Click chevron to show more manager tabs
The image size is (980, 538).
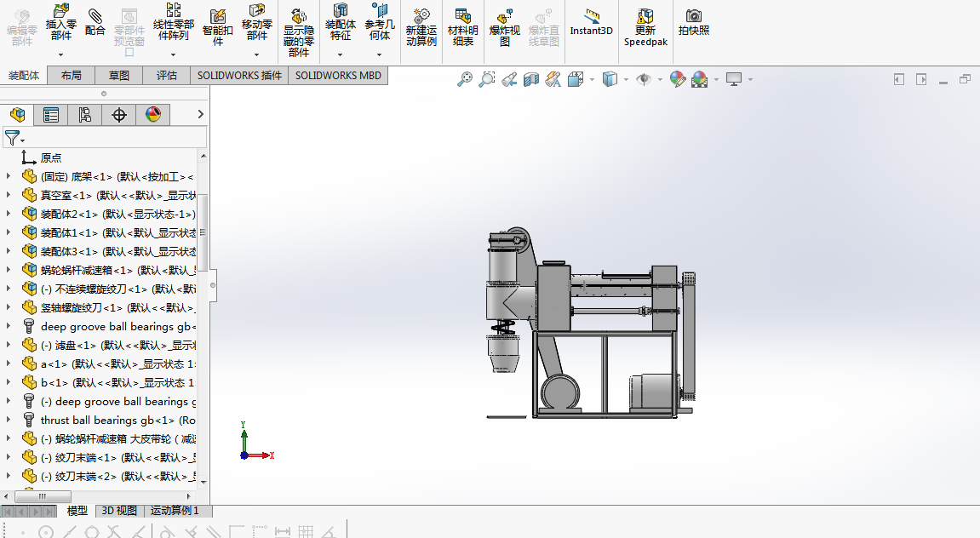pyautogui.click(x=200, y=114)
